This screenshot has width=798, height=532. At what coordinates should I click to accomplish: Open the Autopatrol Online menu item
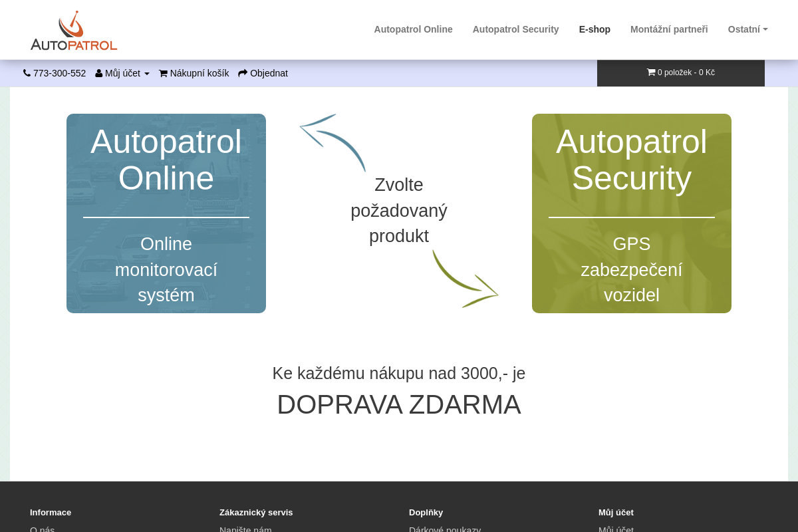pos(413,29)
